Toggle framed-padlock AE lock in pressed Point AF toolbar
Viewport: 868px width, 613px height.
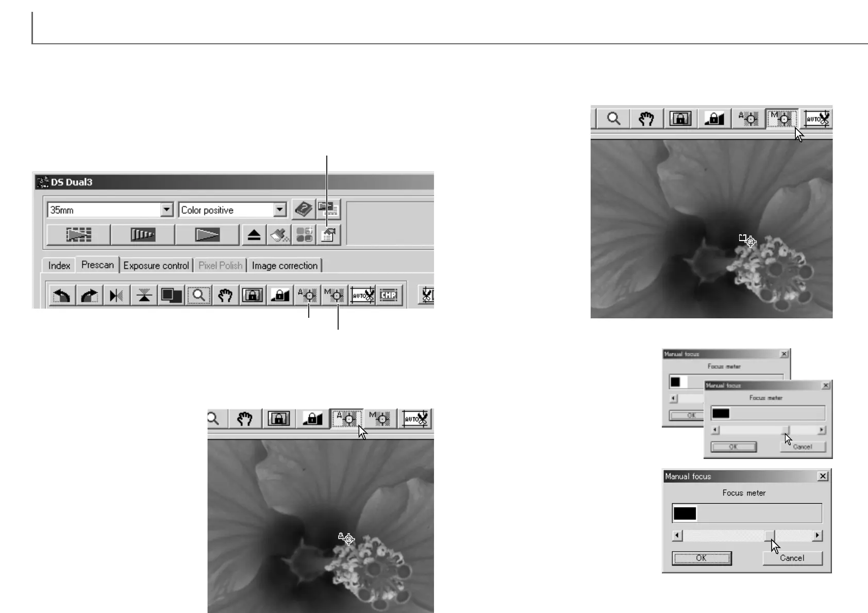pyautogui.click(x=279, y=418)
